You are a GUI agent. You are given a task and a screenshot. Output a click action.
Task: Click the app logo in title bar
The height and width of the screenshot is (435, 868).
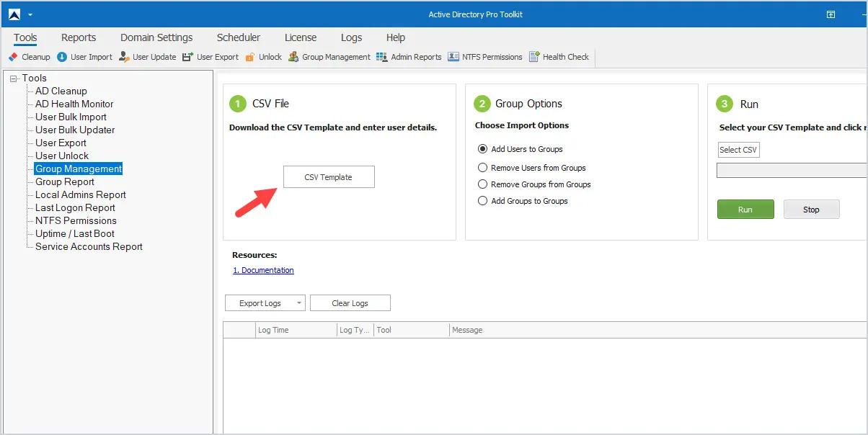pyautogui.click(x=14, y=14)
